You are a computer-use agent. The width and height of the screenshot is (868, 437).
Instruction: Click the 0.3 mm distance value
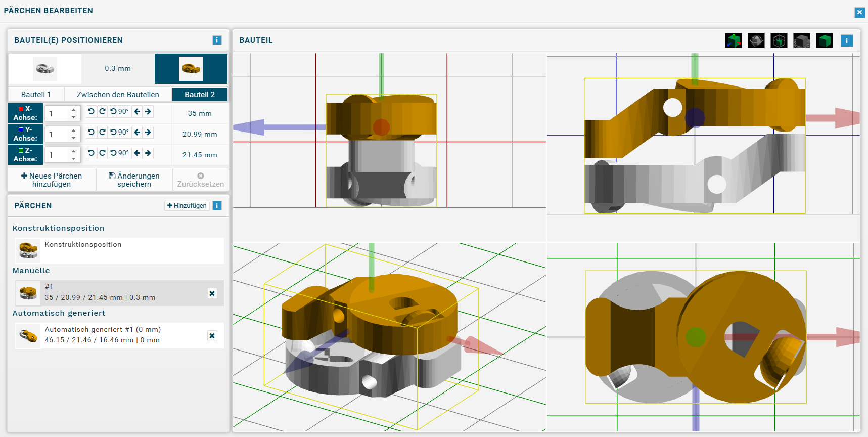pyautogui.click(x=118, y=68)
